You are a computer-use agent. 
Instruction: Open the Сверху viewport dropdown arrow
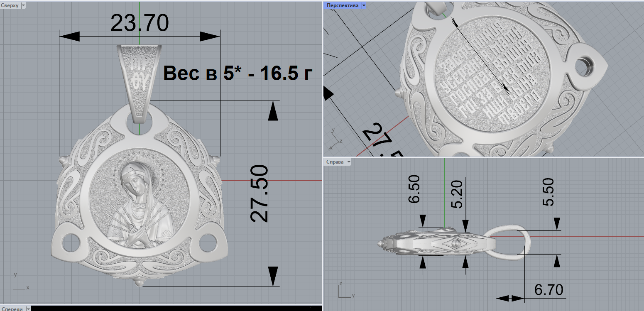coord(22,5)
